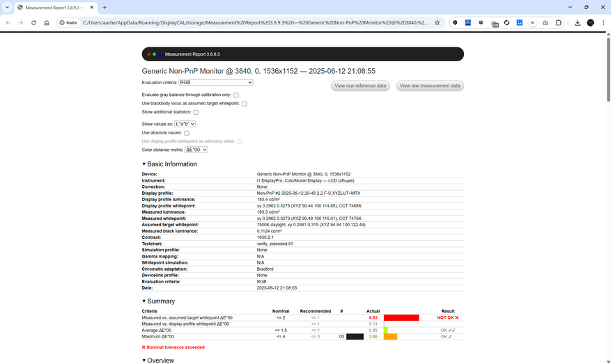Open the Show values as L*a*b* dropdown
611x364 pixels.
coord(185,124)
